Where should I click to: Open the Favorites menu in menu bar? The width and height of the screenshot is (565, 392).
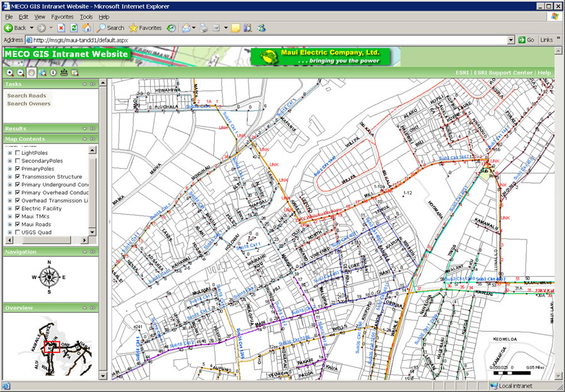62,17
